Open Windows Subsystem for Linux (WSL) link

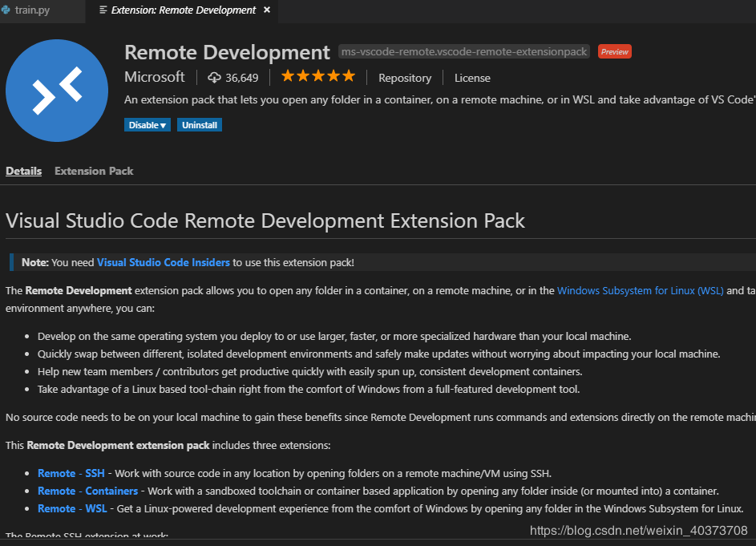point(641,290)
